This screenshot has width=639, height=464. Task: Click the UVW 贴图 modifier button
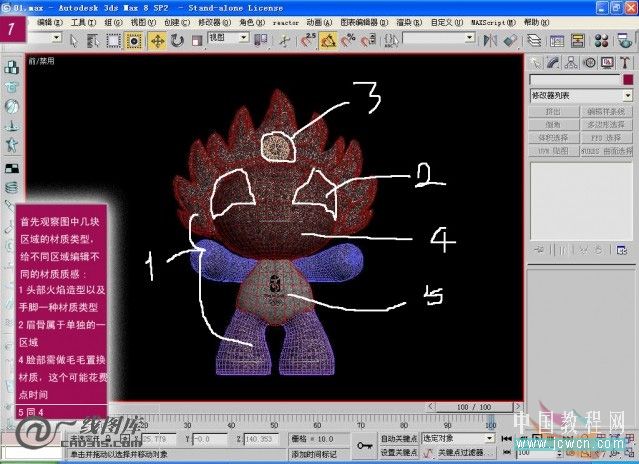[x=554, y=151]
